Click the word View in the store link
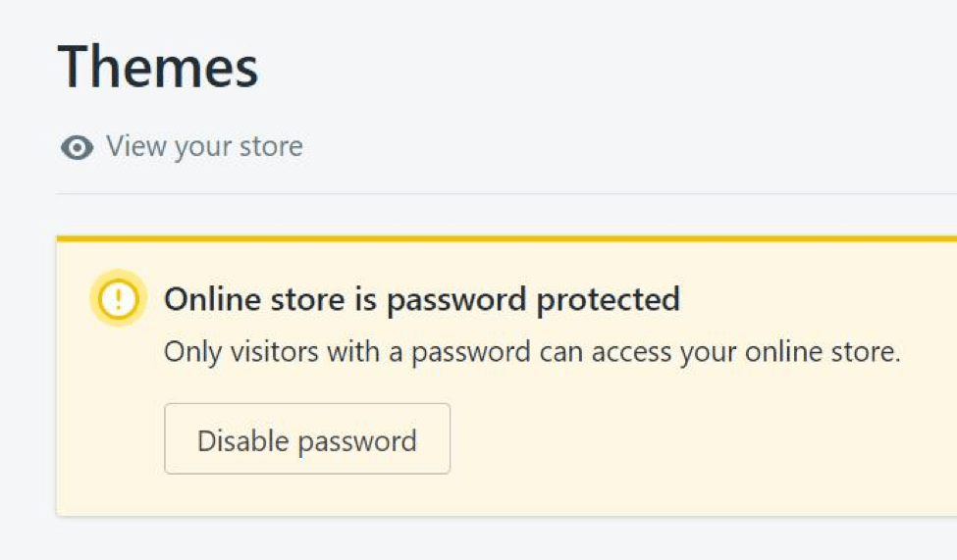 (x=135, y=147)
